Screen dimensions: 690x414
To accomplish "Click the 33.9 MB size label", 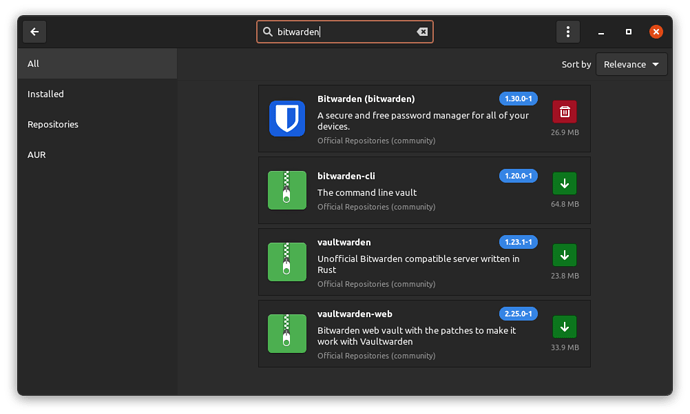I will 565,348.
